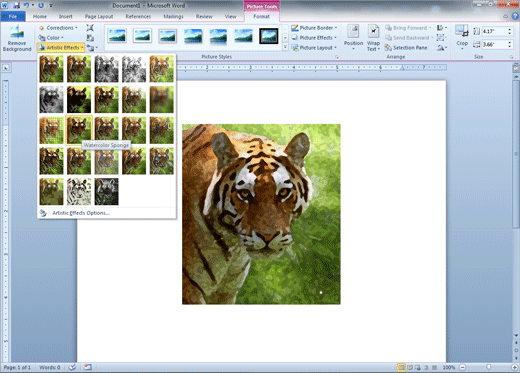The height and width of the screenshot is (373, 520).
Task: Switch to the References tab
Action: [x=138, y=16]
